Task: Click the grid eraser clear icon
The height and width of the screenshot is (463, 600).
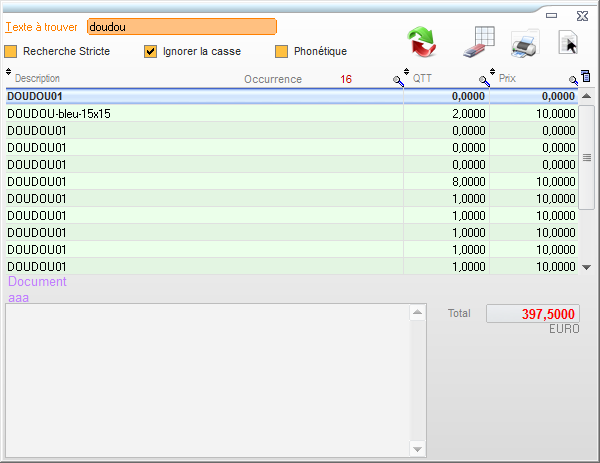Action: point(478,42)
